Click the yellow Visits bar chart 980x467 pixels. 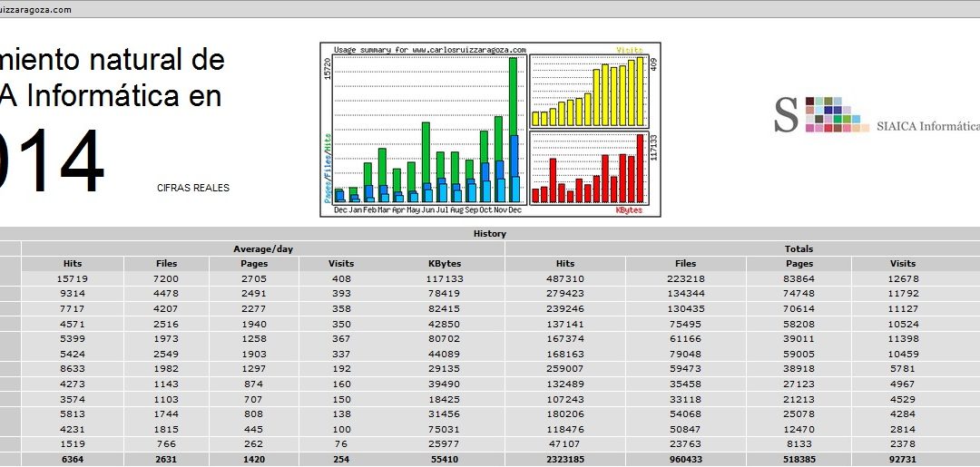[587, 92]
